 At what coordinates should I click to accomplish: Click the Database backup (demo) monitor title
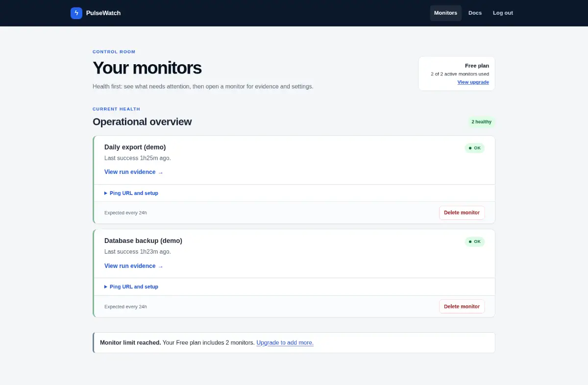[x=143, y=241]
